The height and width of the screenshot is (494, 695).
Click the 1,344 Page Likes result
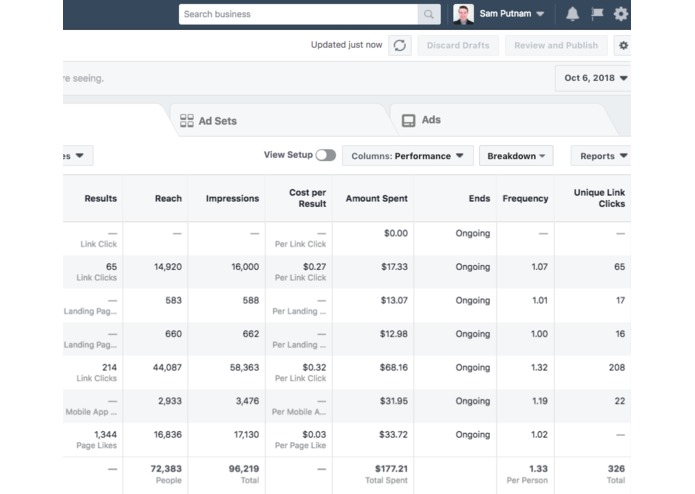[105, 435]
